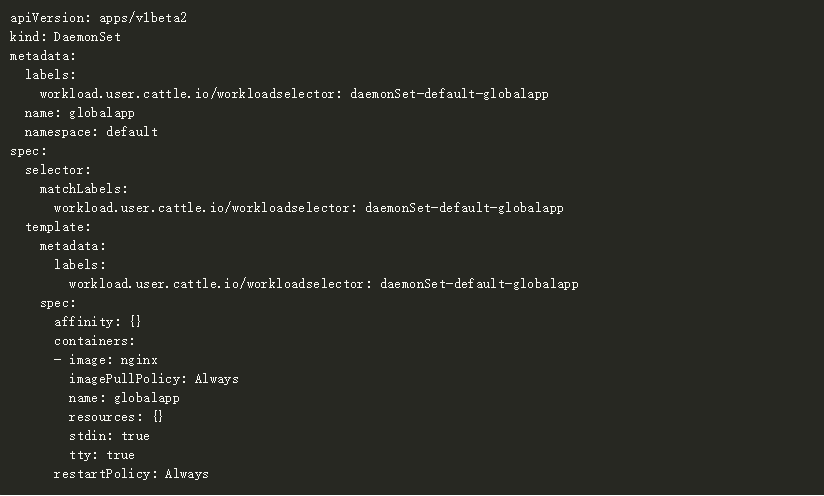Click the 'matchLabels:' key
This screenshot has width=824, height=496.
click(x=84, y=189)
